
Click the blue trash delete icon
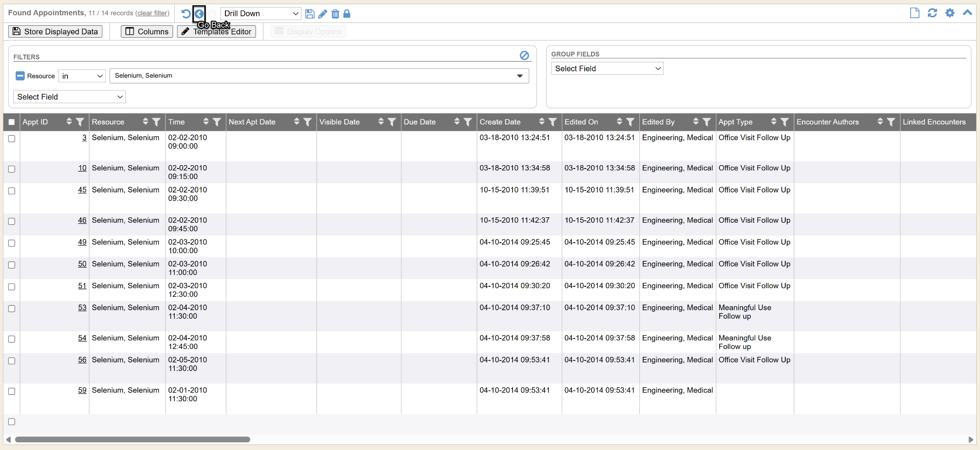[x=335, y=14]
